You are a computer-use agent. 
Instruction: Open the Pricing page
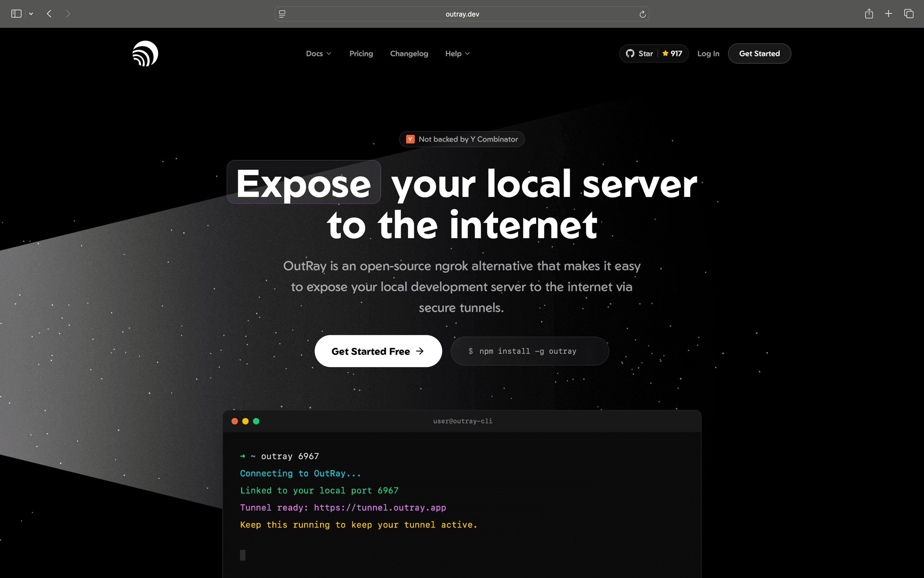[361, 53]
